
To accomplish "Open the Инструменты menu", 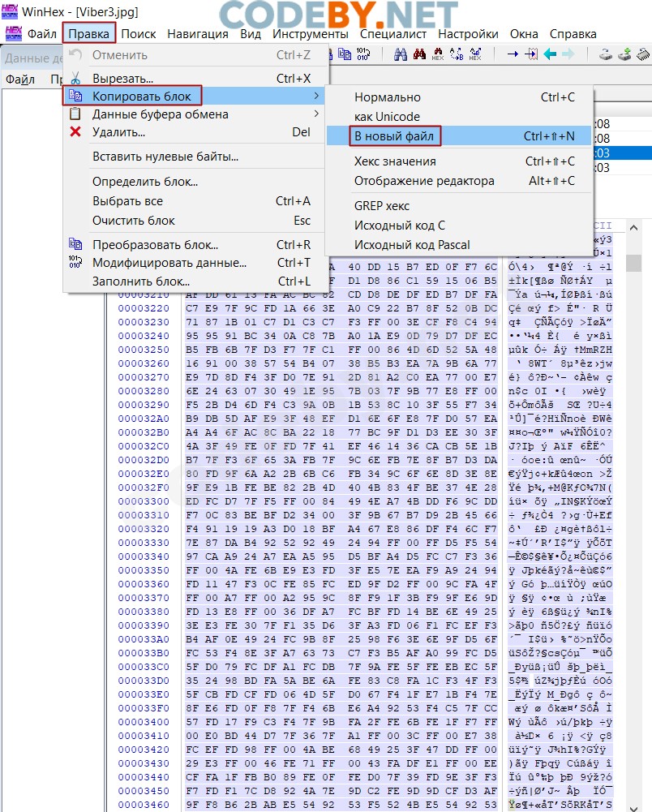I will [311, 34].
